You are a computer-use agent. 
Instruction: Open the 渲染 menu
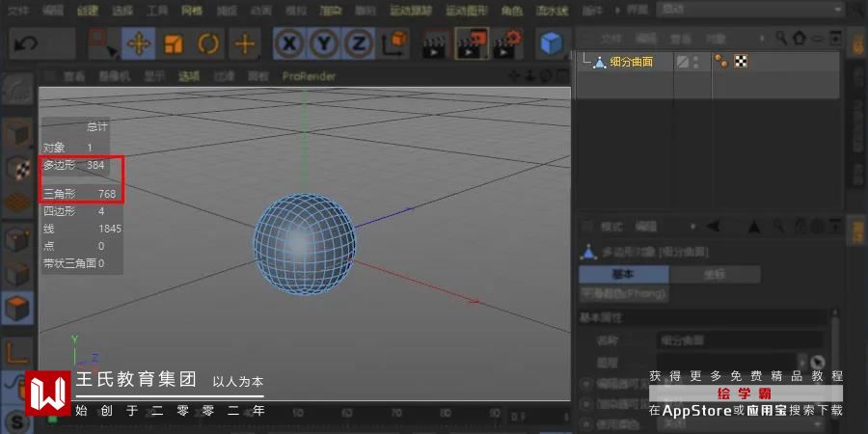(331, 10)
